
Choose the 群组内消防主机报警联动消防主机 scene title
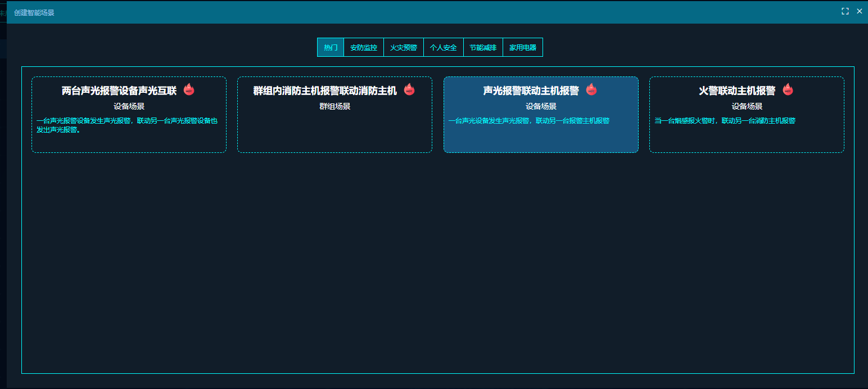[x=325, y=91]
